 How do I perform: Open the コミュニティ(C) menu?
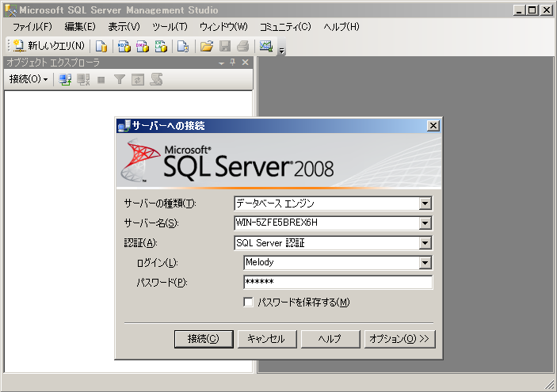pos(285,27)
